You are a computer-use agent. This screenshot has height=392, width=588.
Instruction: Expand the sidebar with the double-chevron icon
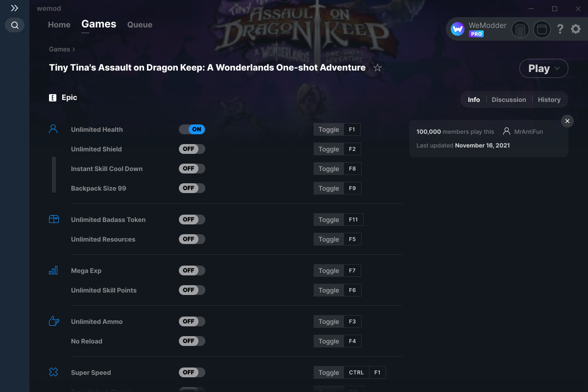click(15, 8)
